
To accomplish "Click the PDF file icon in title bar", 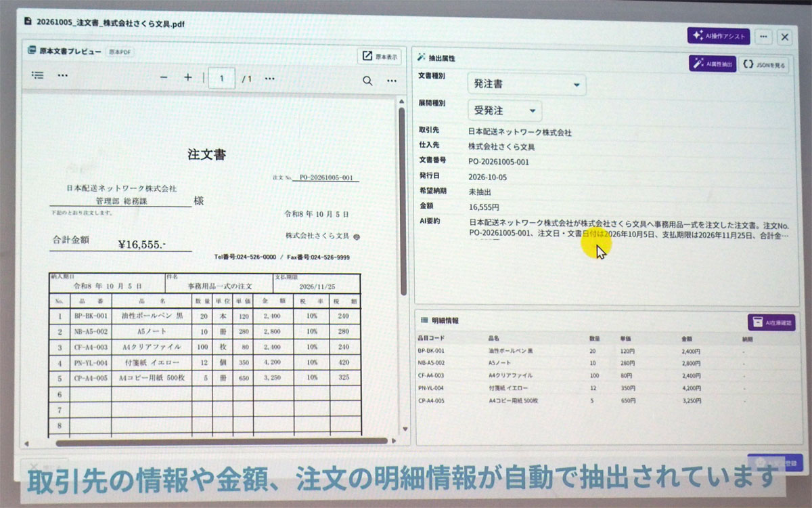I will tap(28, 21).
